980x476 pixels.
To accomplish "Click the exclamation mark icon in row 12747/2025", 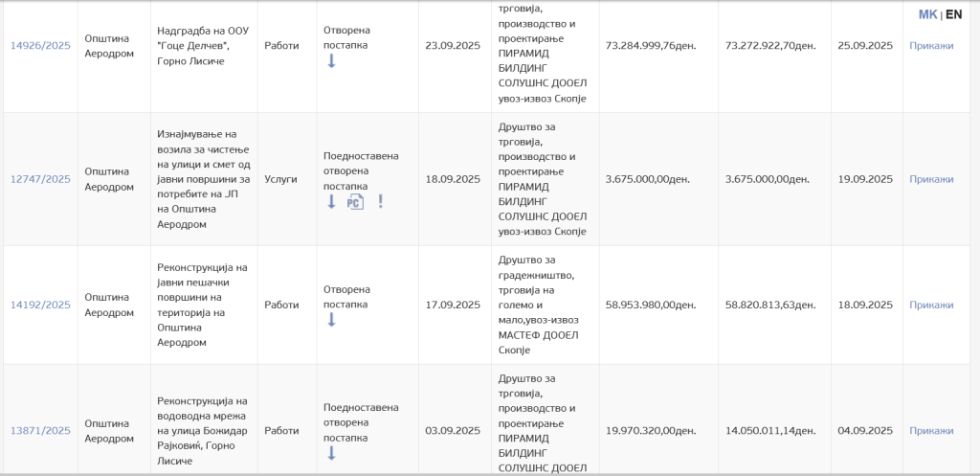I will 380,202.
